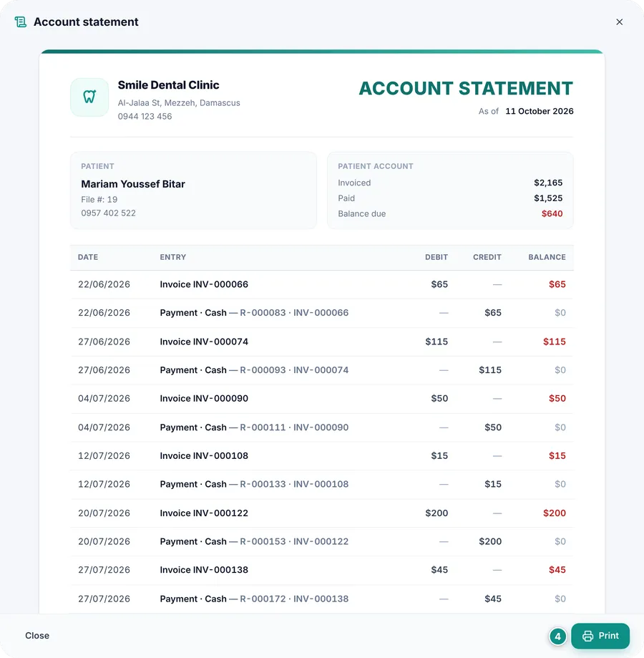Select payment entry with receipt R-000172
The image size is (644, 658).
[x=321, y=599]
